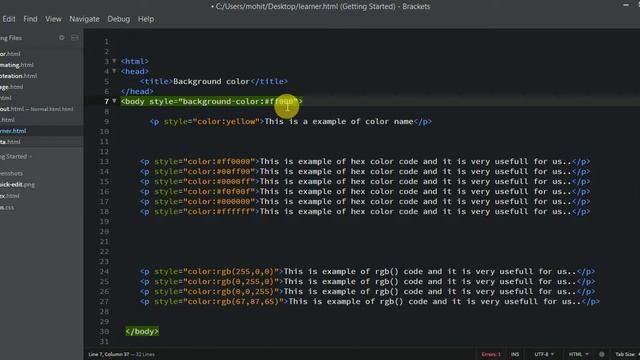Click the color:rgb(0,255,0) value on line 25
This screenshot has height=360, width=640.
click(231, 281)
